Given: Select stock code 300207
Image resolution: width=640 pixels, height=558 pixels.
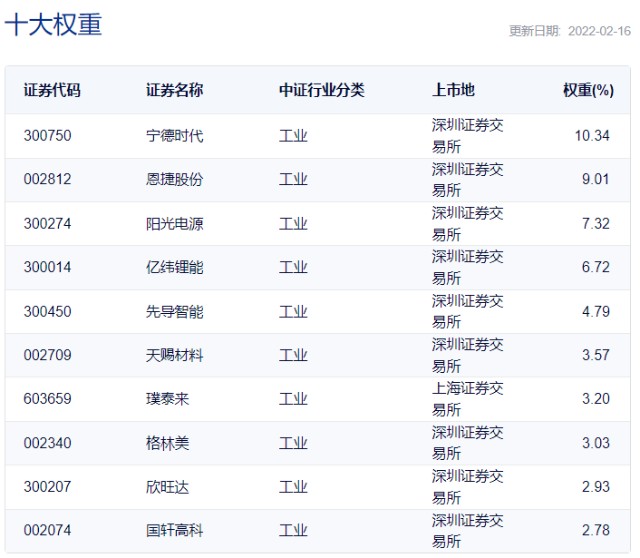Looking at the screenshot, I should pos(47,487).
